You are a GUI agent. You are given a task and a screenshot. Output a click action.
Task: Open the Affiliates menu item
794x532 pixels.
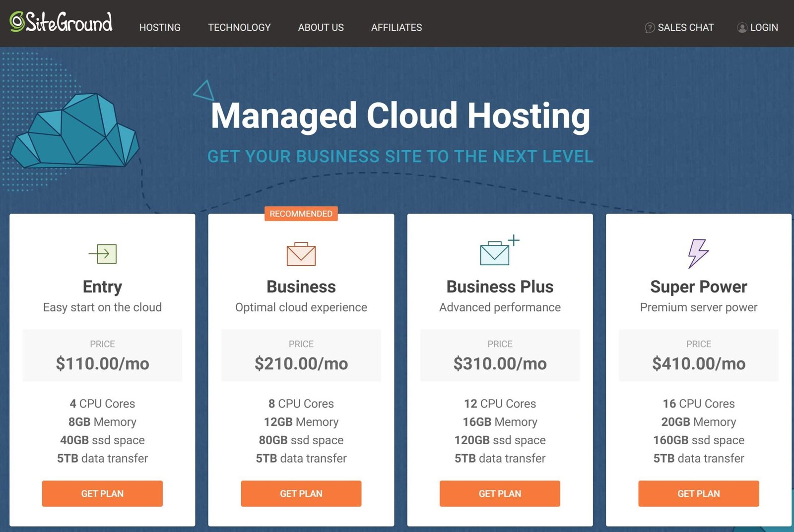397,28
